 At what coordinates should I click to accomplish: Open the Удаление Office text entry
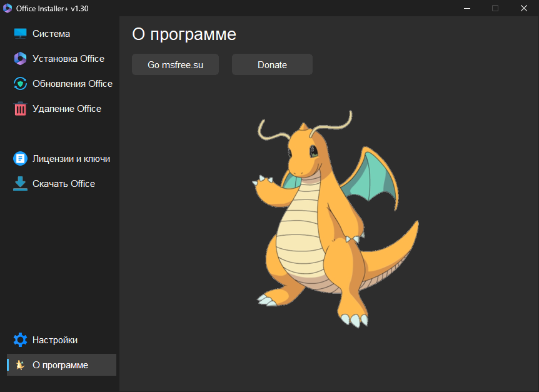(x=67, y=109)
